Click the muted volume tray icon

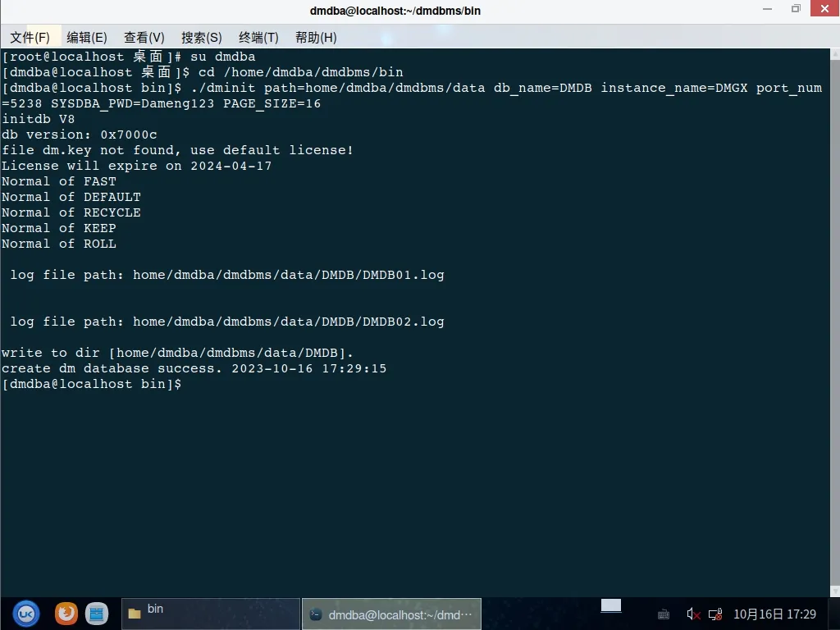coord(692,614)
